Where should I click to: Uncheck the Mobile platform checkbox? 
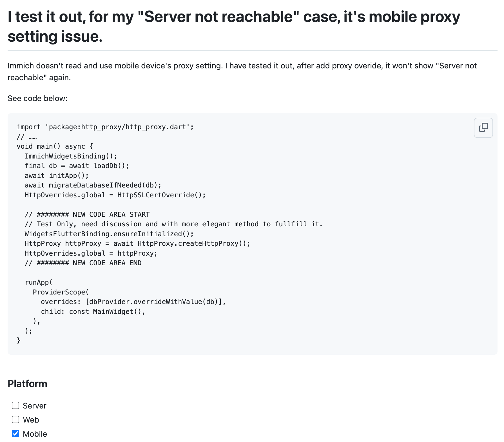click(15, 434)
